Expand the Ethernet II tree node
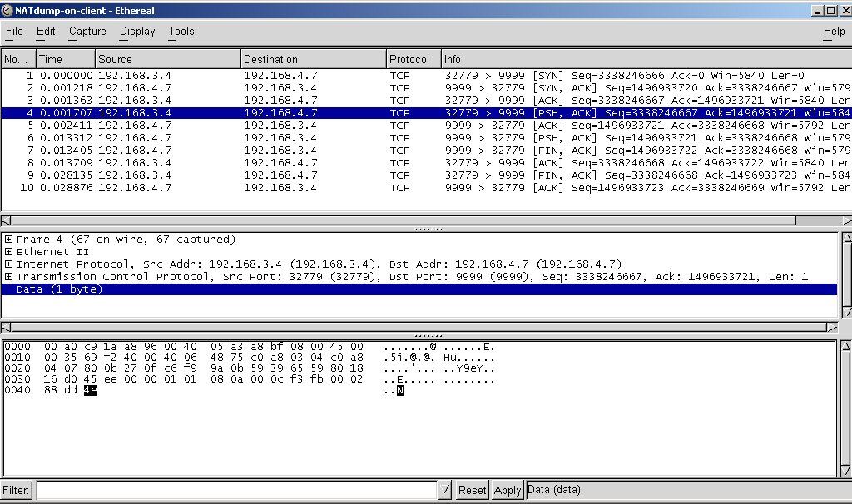Image resolution: width=852 pixels, height=504 pixels. 8,252
